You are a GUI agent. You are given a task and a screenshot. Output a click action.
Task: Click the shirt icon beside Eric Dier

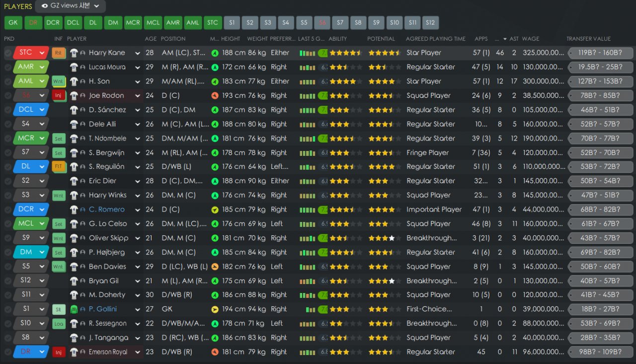coord(74,181)
